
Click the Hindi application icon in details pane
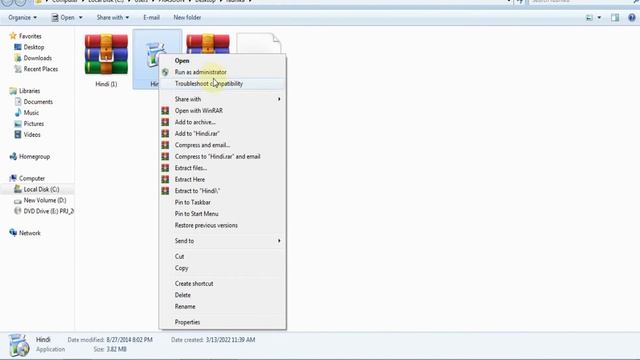19,345
